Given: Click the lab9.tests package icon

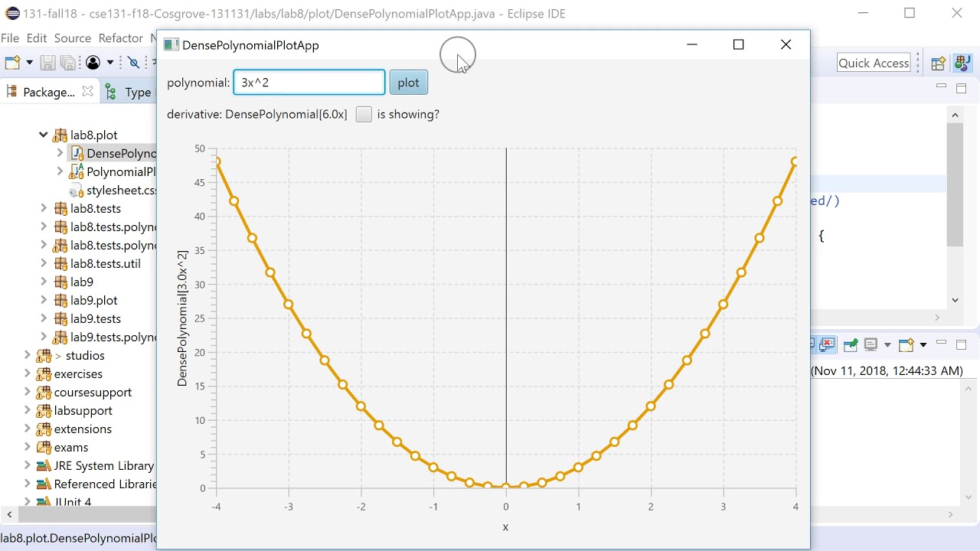Looking at the screenshot, I should (x=60, y=318).
